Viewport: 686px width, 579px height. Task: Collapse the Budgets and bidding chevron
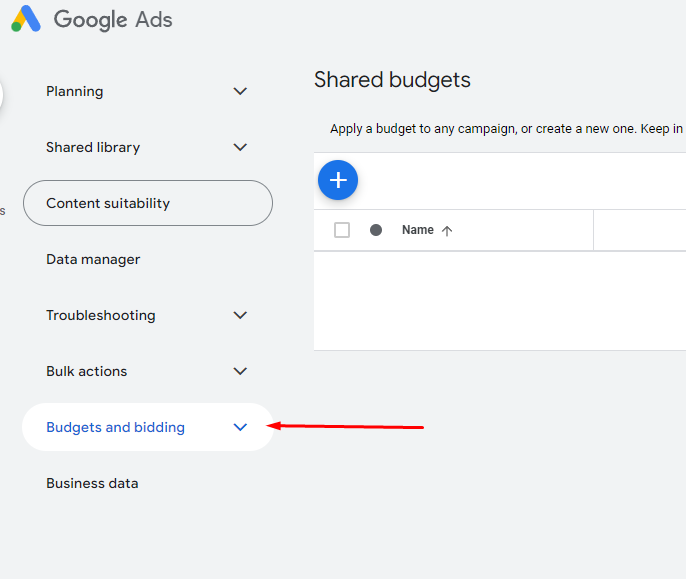[240, 427]
